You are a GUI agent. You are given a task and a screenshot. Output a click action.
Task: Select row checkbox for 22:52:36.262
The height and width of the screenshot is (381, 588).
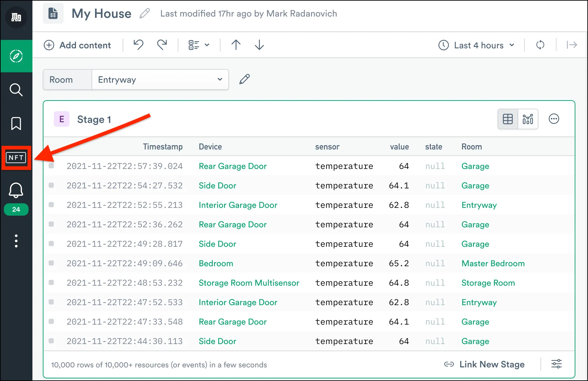51,224
